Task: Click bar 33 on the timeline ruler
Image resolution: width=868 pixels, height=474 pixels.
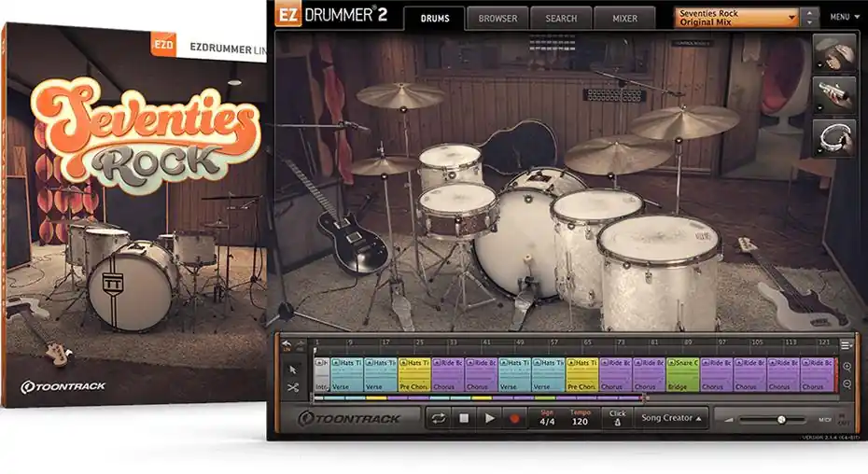Action: pyautogui.click(x=453, y=342)
